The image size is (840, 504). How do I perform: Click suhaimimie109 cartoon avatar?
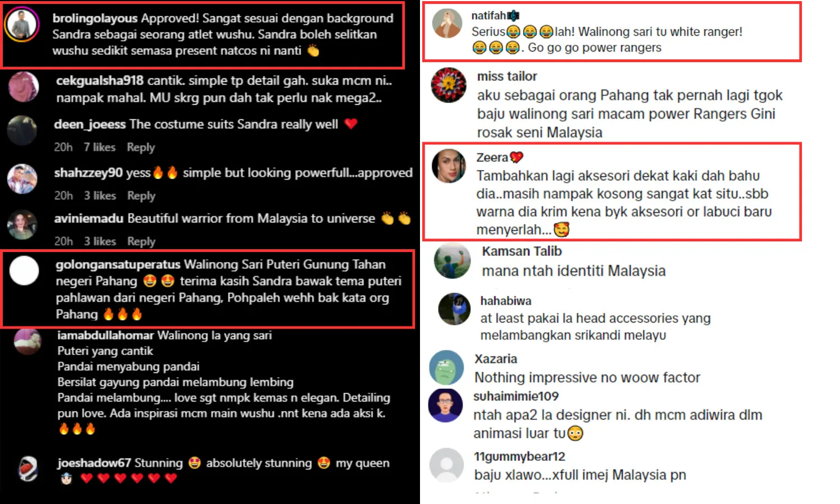click(446, 405)
